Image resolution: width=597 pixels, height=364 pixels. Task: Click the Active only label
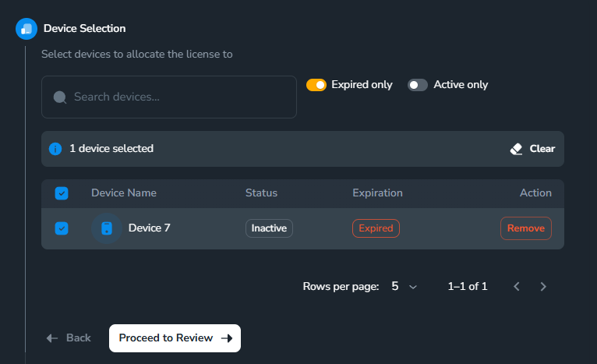tap(461, 84)
